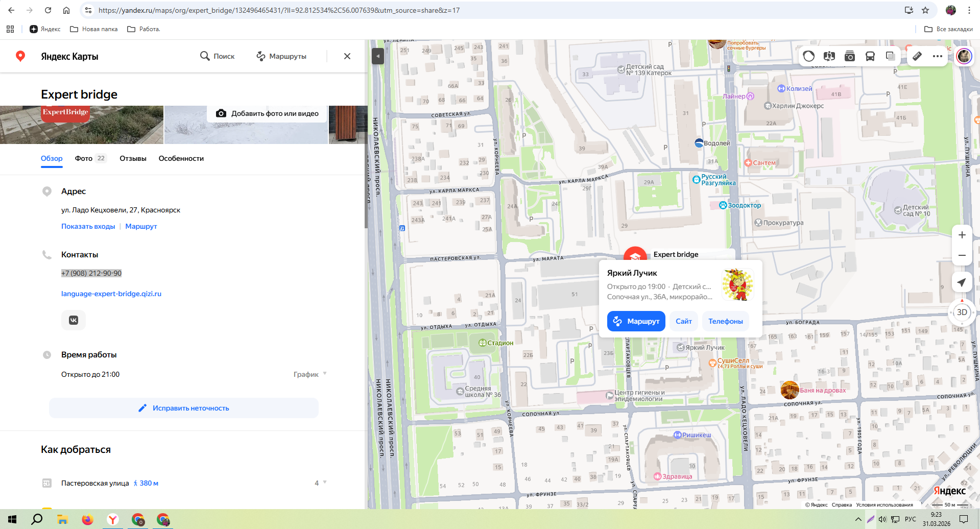Switch to the Отзывы tab

click(133, 158)
